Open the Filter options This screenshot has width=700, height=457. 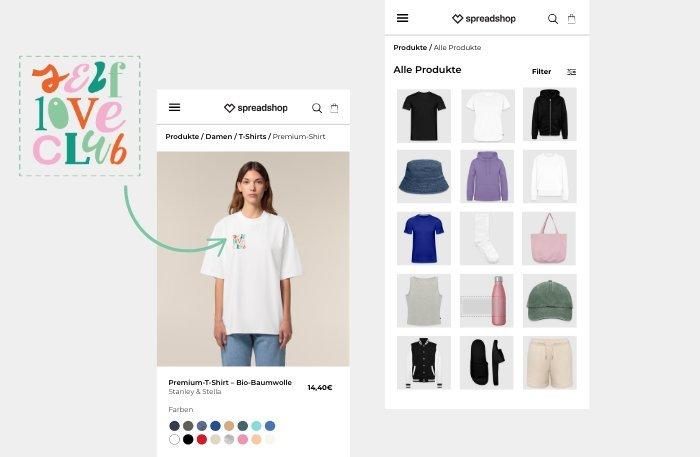pyautogui.click(x=541, y=71)
